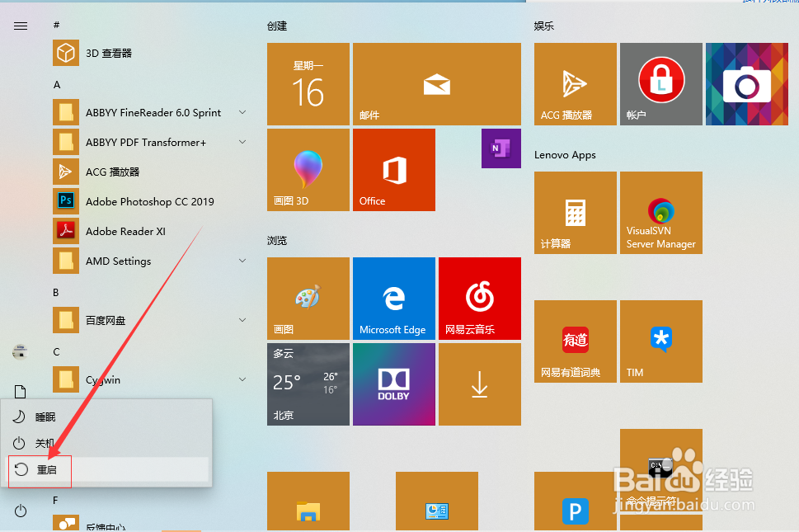Open the weather tile for 北京
The width and height of the screenshot is (799, 532).
click(x=308, y=384)
